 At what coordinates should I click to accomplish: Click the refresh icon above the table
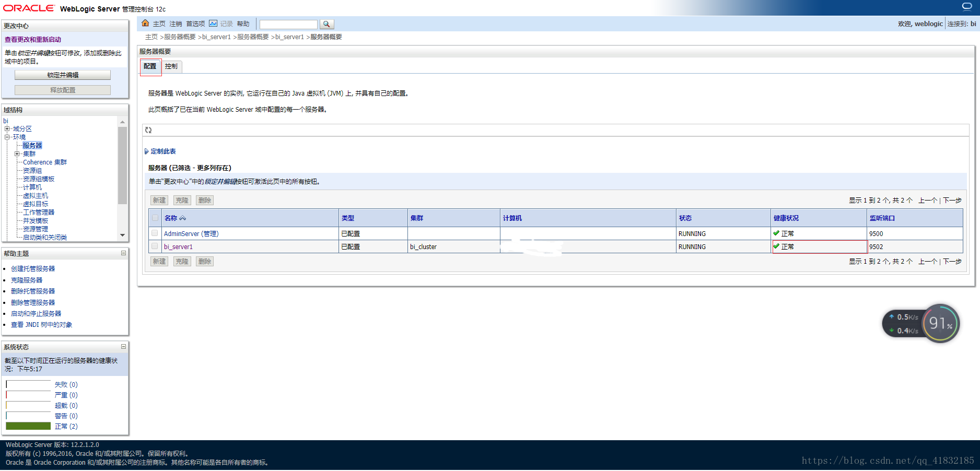pos(148,130)
